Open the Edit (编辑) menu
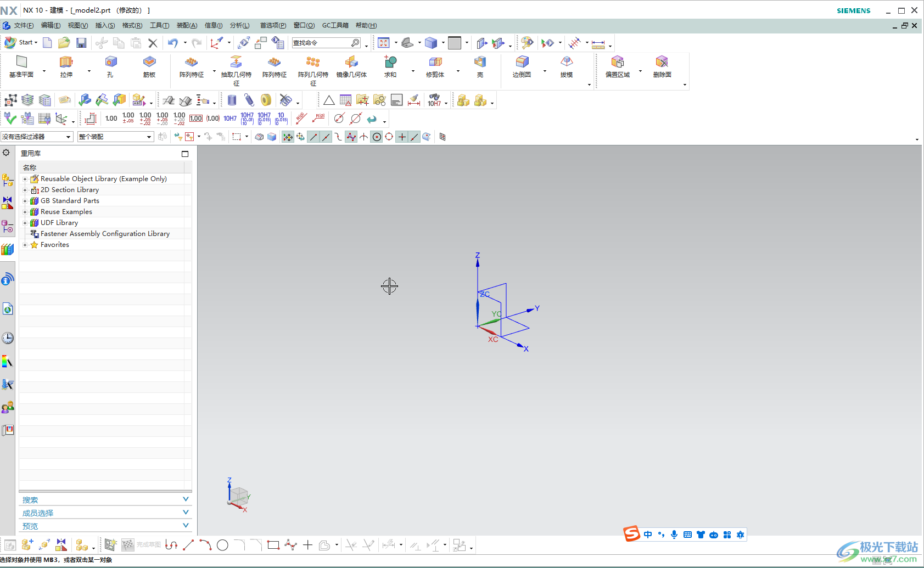Screen dimensions: 924x568 tap(51, 25)
